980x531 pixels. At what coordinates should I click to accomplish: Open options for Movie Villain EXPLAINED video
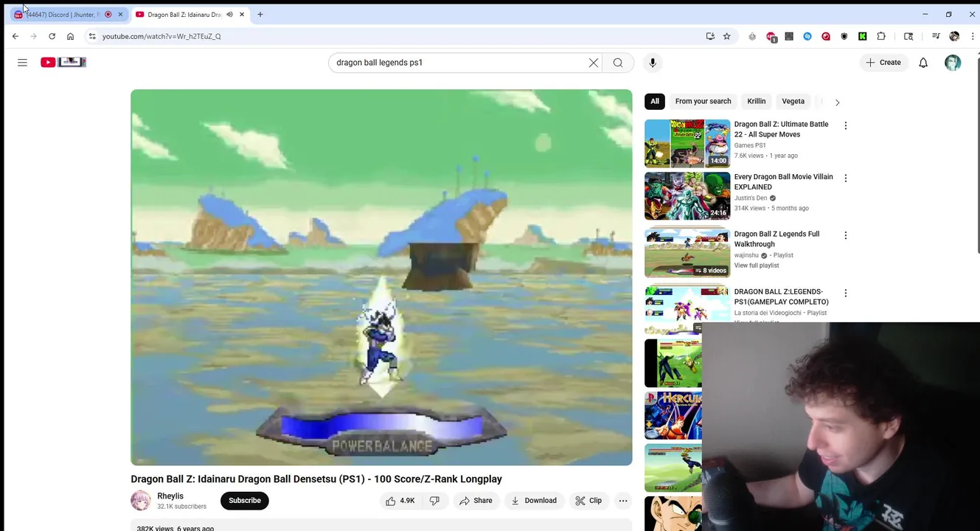[x=846, y=178]
